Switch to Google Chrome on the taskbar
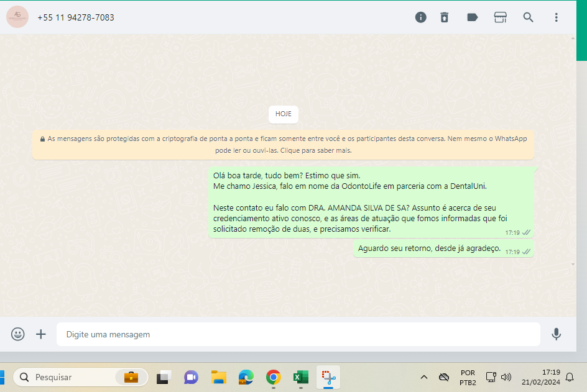This screenshot has height=392, width=587. point(274,377)
